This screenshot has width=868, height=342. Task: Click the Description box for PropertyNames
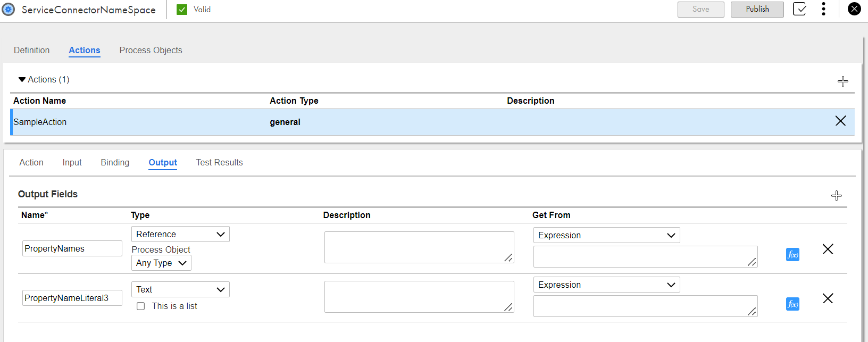(x=419, y=247)
